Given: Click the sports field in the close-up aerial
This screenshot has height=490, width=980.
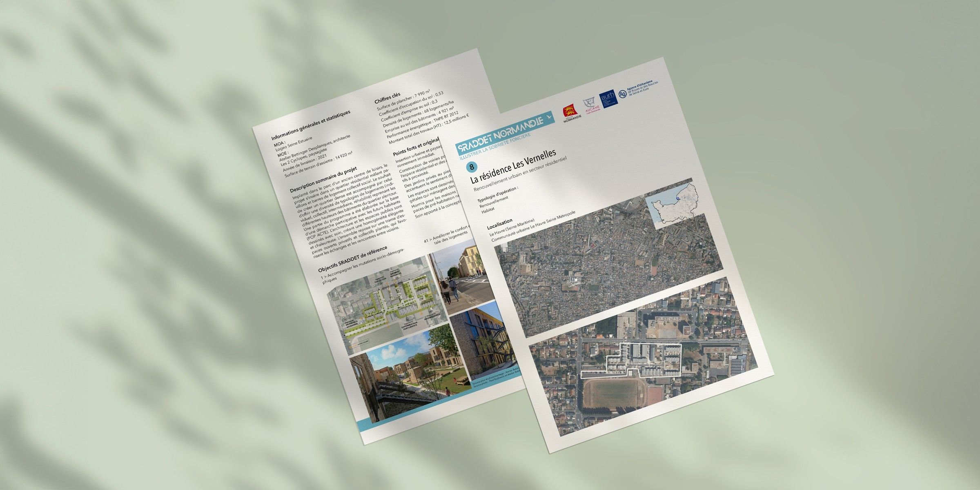Looking at the screenshot, I should coord(614,393).
